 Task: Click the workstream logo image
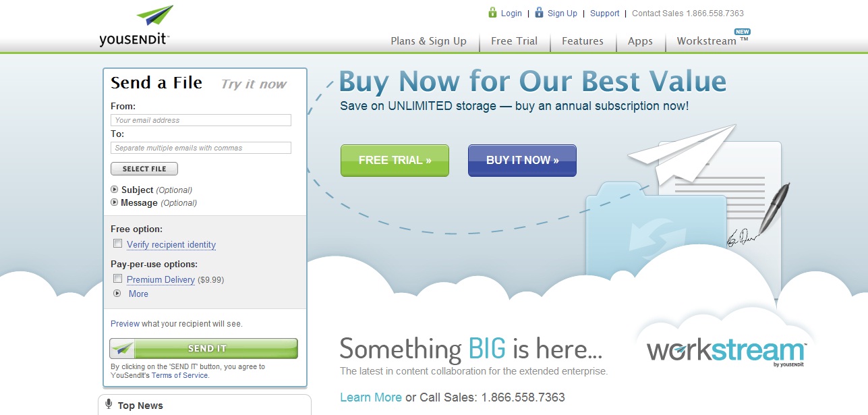point(726,352)
